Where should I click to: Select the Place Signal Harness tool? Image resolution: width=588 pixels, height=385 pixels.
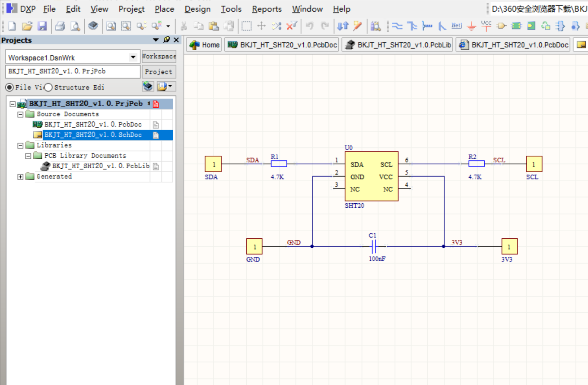pos(427,26)
